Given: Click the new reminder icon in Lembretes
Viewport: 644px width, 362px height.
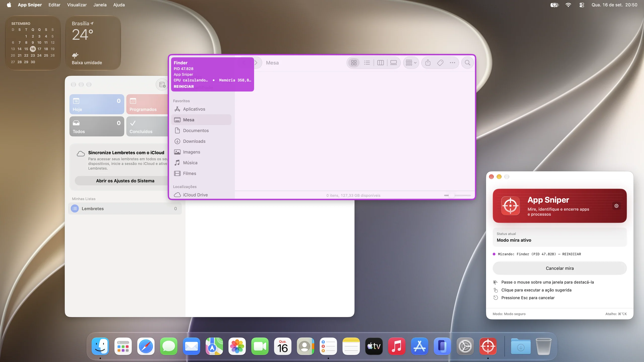Looking at the screenshot, I should click(x=162, y=85).
